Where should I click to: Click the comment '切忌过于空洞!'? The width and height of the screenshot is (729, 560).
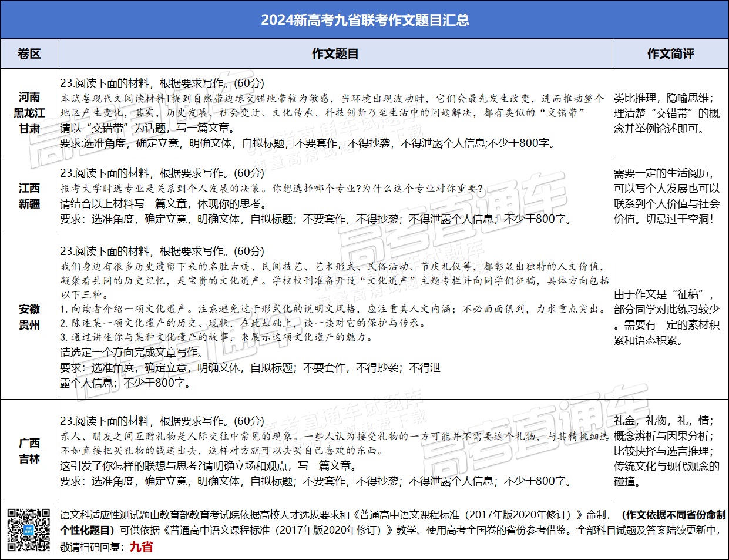click(x=680, y=219)
